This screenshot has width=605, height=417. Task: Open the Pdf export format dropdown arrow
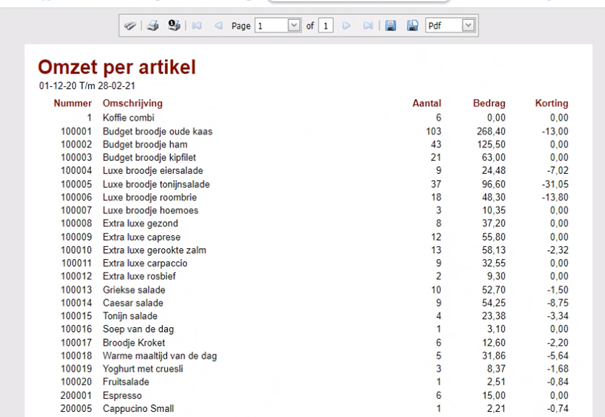click(468, 25)
